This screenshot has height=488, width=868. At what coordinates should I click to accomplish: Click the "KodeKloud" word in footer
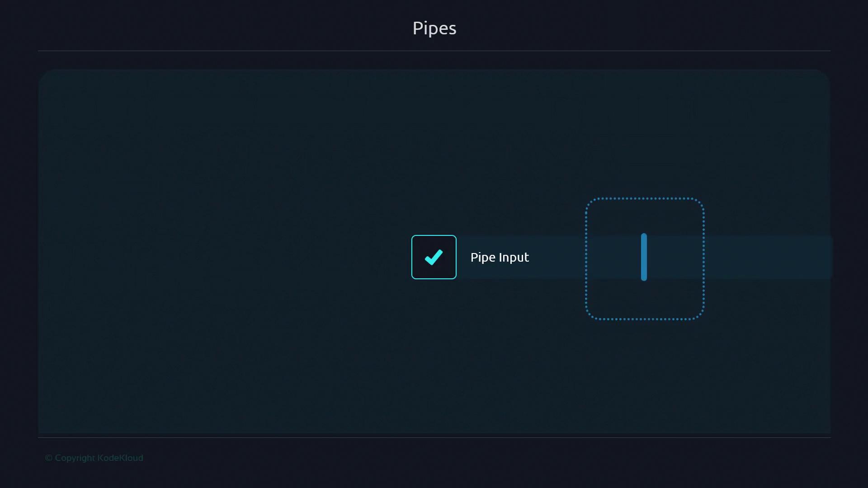click(x=120, y=458)
